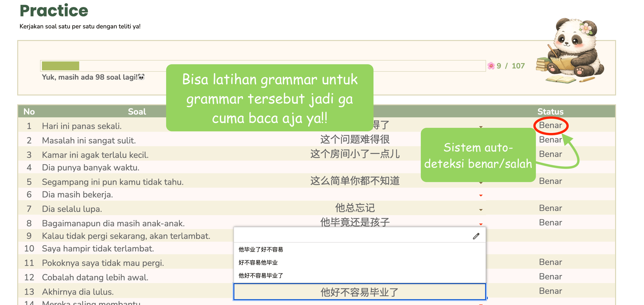This screenshot has width=644, height=305.
Task: Open the dropdown arrow for 'Dia masih bekerja'
Action: click(x=481, y=196)
